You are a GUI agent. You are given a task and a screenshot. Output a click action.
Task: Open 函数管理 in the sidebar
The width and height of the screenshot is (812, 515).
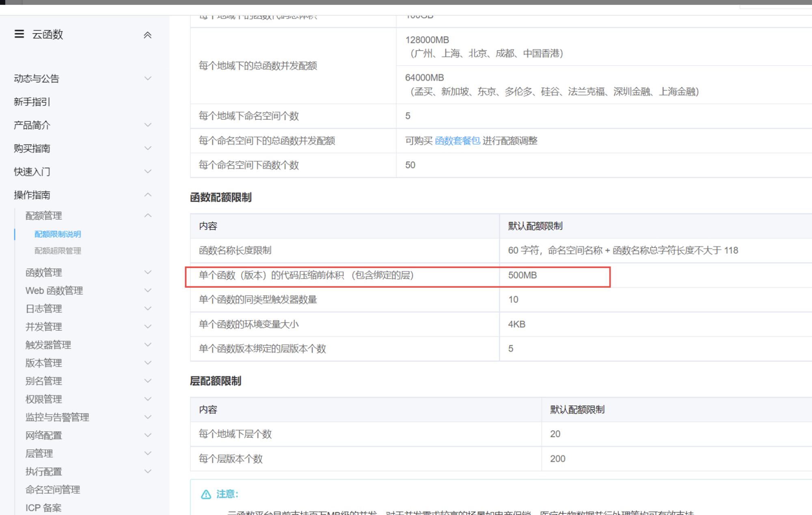click(x=44, y=272)
